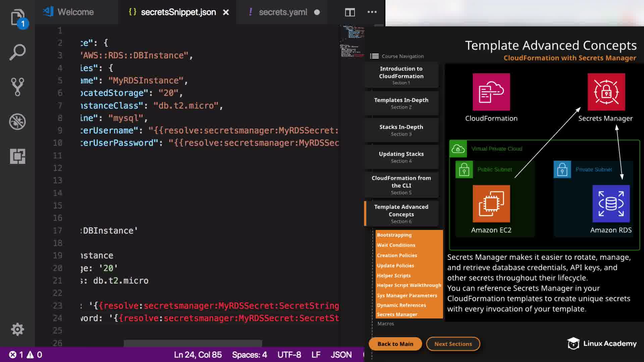Click the Course Navigation list icon
The height and width of the screenshot is (362, 644).
(x=374, y=56)
